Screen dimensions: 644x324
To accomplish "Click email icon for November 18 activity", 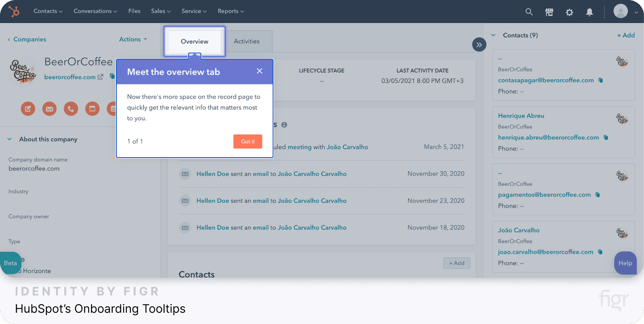I will pos(185,228).
